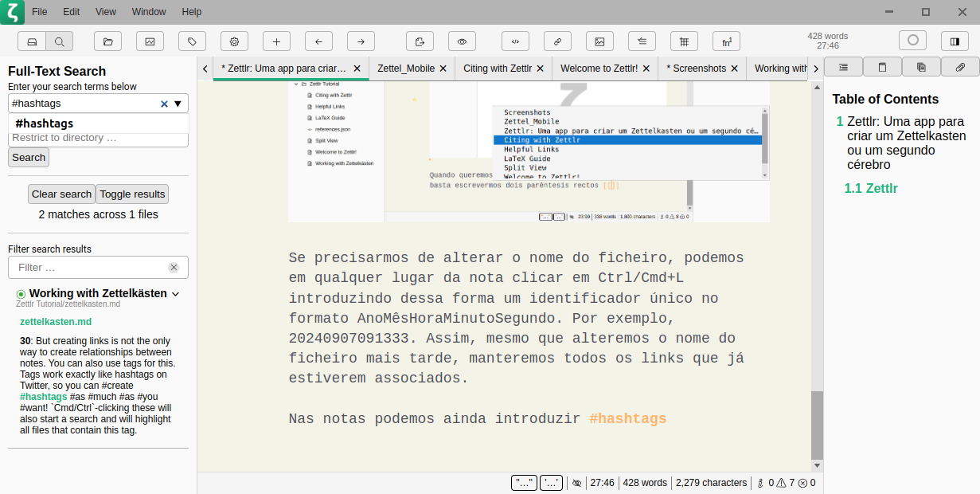Screen dimensions: 980x494
Task: Select #hashtags suggestion in dropdown list
Action: coord(99,123)
